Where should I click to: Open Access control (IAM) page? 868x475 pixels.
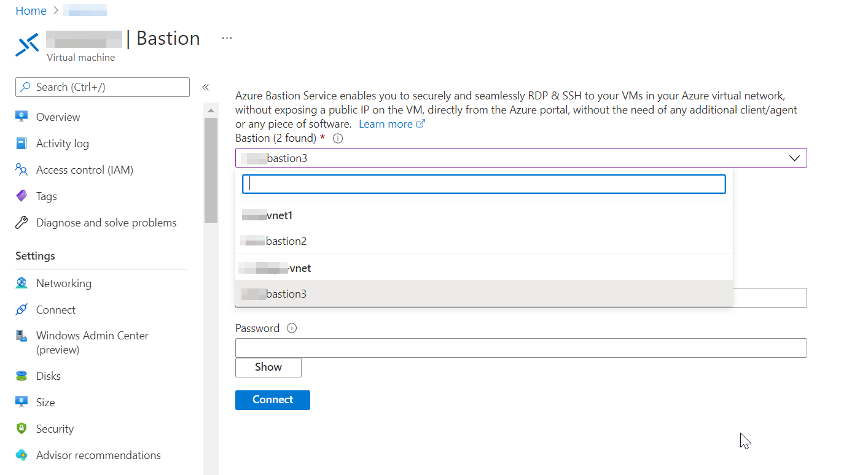(85, 170)
